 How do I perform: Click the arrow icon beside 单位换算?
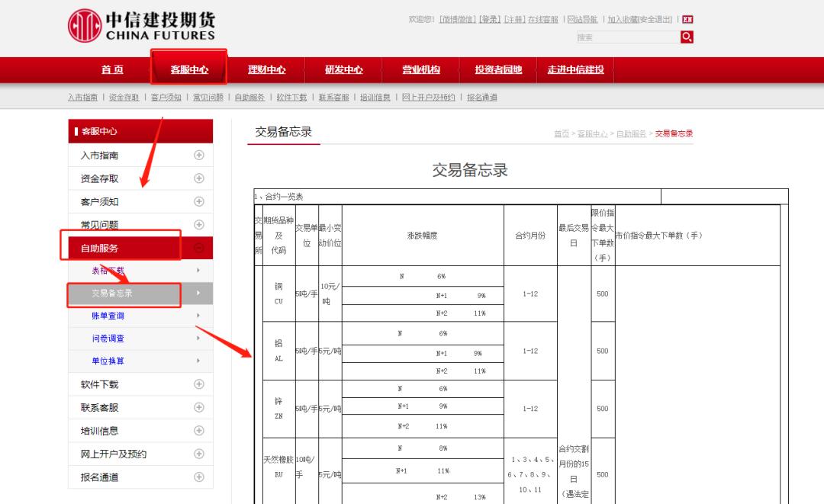point(197,359)
